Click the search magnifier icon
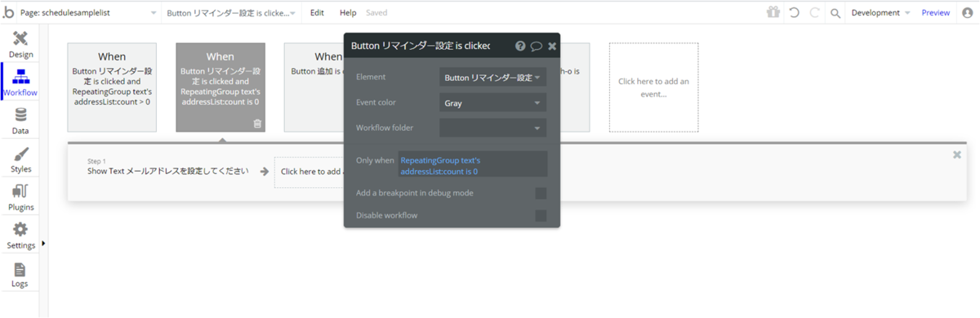 point(835,13)
